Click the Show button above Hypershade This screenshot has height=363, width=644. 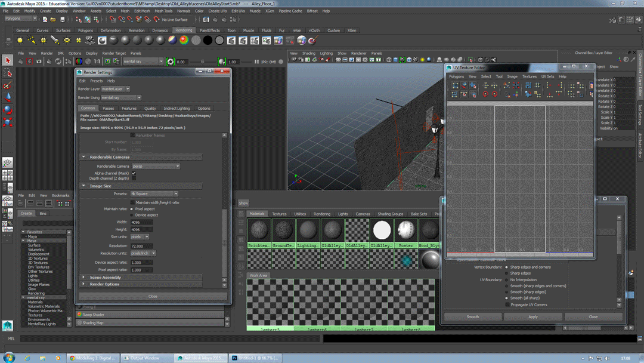tap(243, 203)
